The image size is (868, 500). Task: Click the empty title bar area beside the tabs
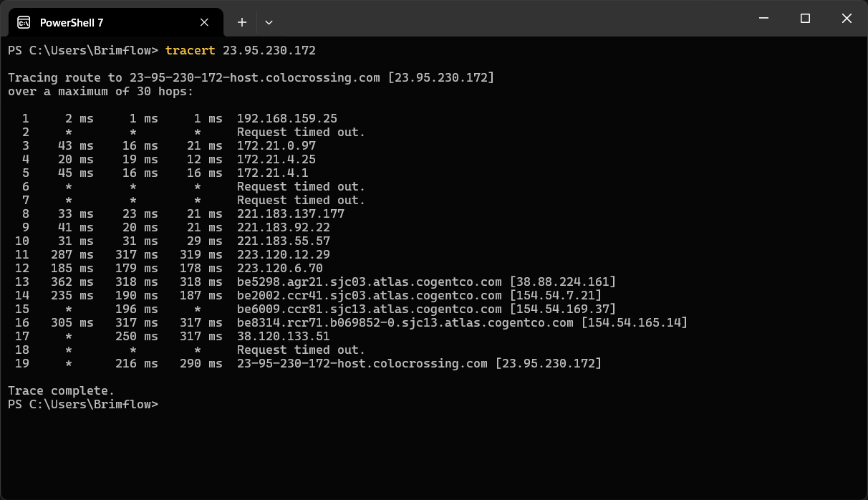pos(501,19)
